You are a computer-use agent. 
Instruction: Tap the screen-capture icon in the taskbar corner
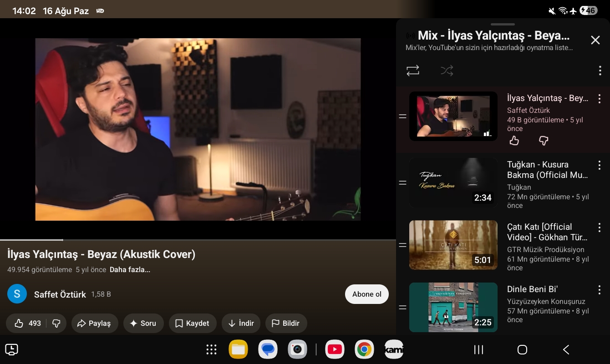[11, 349]
